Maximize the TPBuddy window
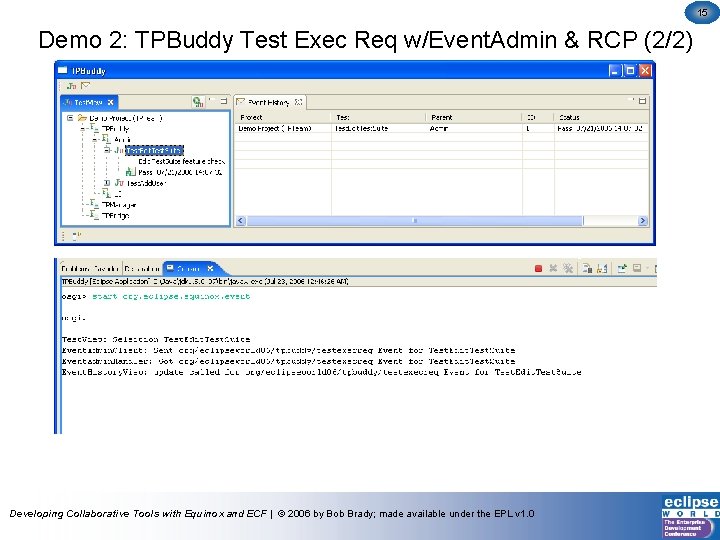Viewport: 720px width, 540px height. click(x=630, y=71)
